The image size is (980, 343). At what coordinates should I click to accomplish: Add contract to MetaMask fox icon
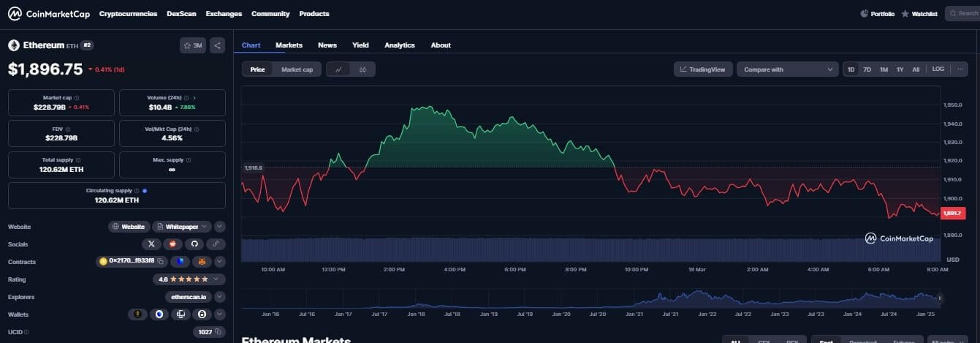tap(201, 262)
